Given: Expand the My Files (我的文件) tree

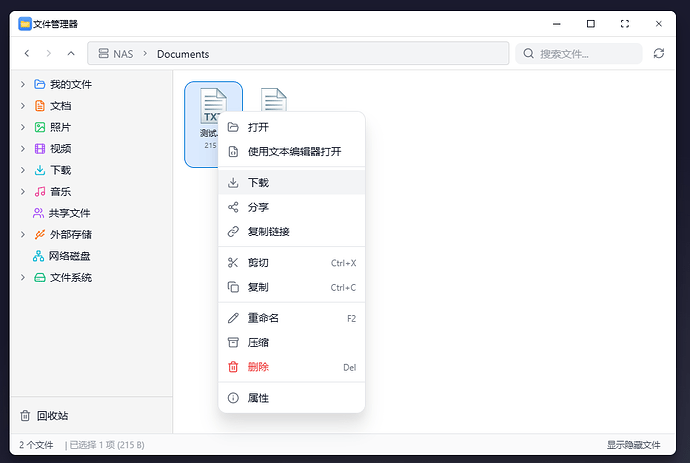Looking at the screenshot, I should 23,84.
